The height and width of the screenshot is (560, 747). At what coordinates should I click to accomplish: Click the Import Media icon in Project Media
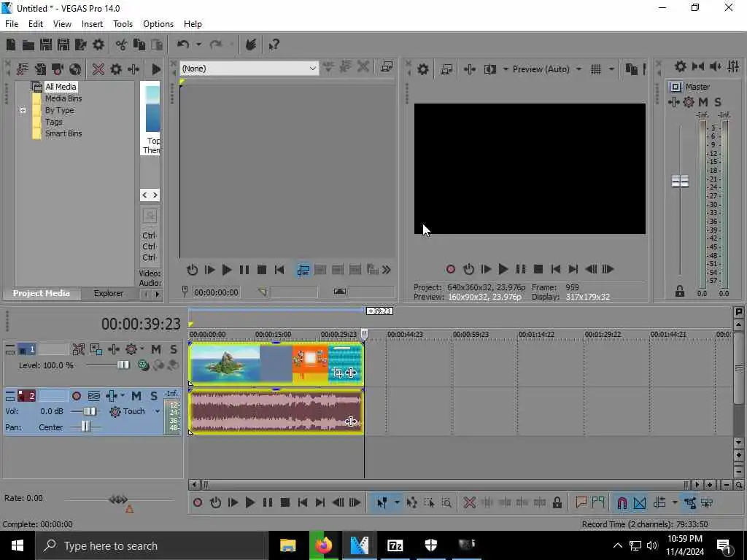pos(23,69)
